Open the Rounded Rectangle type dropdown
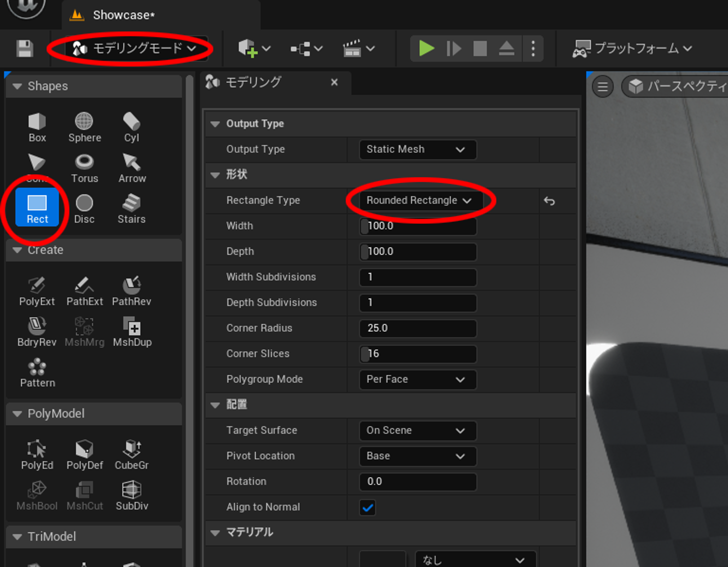 (421, 201)
